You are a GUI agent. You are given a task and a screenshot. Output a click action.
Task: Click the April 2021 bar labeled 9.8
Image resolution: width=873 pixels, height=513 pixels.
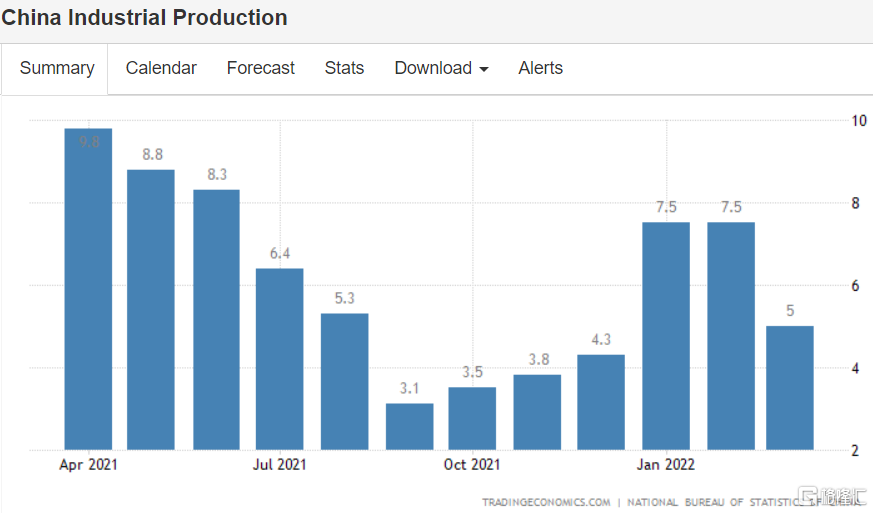tap(88, 290)
